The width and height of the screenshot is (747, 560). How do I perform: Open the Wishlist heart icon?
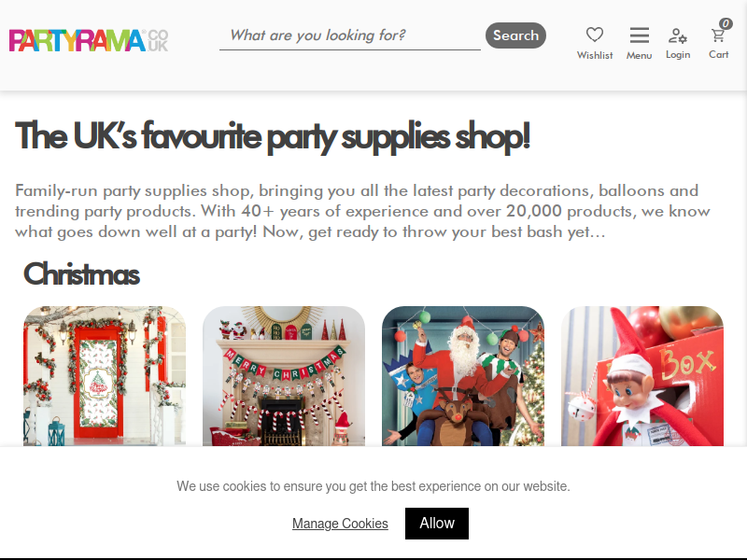(x=595, y=35)
